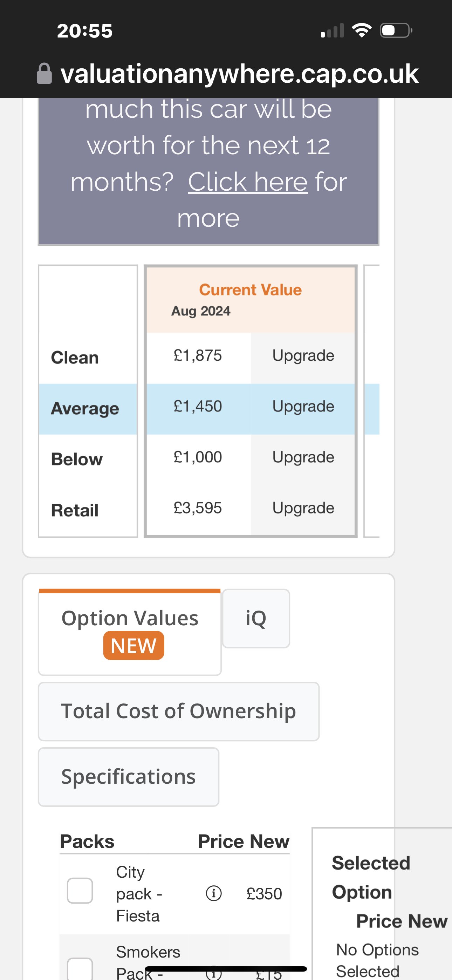This screenshot has height=980, width=452.
Task: Tap Upgrade in the Clean row
Action: pos(303,355)
